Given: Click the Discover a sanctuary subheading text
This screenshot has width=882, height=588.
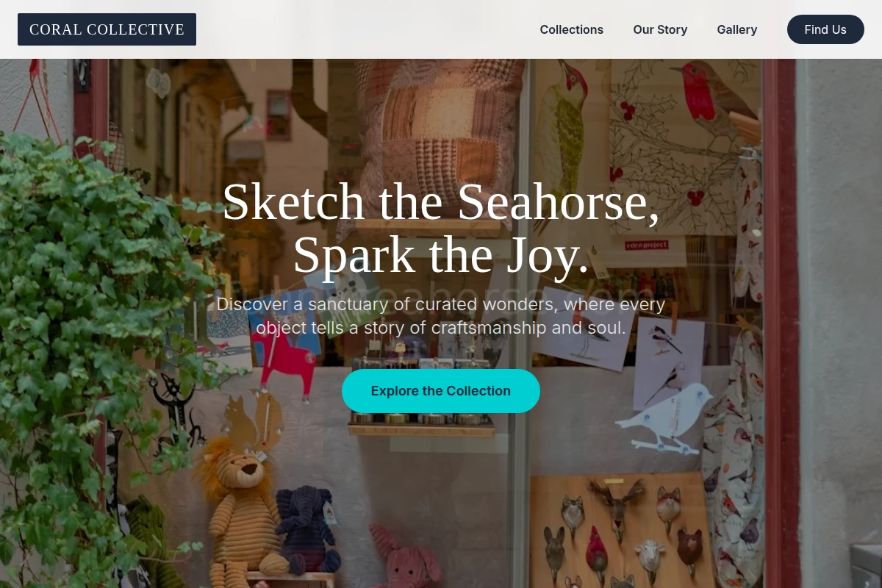Looking at the screenshot, I should [x=441, y=315].
